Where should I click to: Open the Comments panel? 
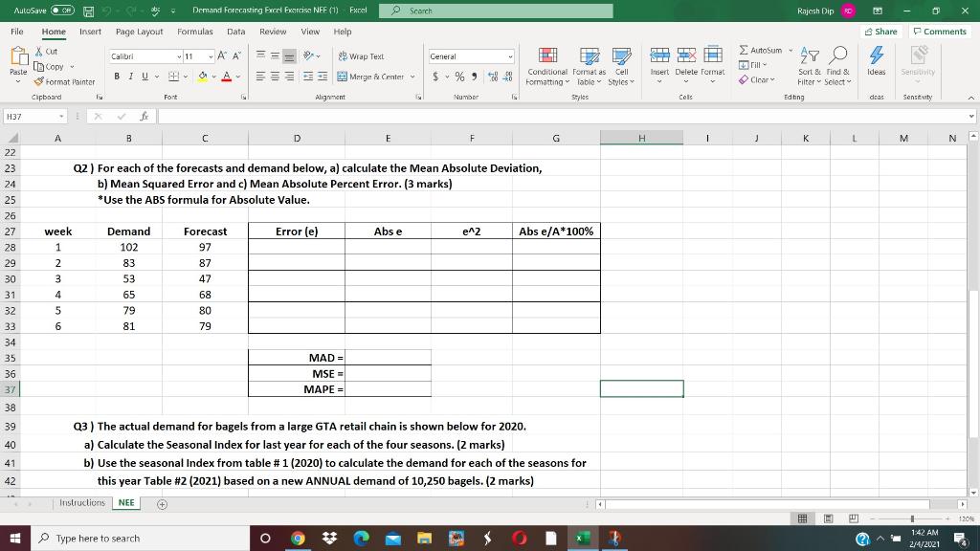(940, 31)
